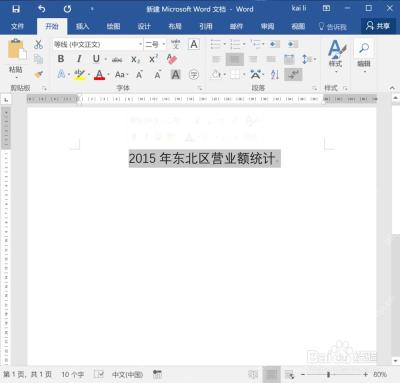Screen dimensions: 400x383
Task: Open multilevel list button
Action: pos(257,44)
